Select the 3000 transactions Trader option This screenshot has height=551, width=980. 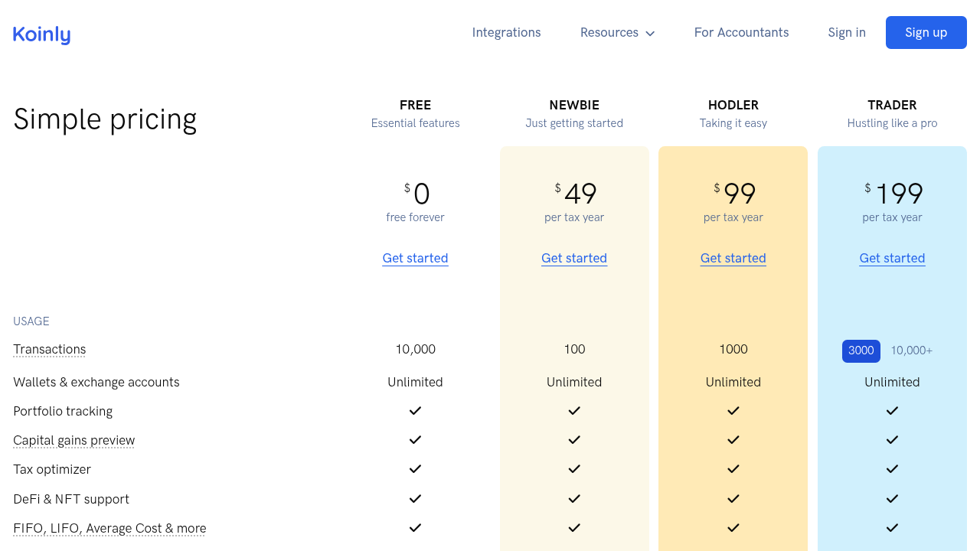pyautogui.click(x=861, y=350)
